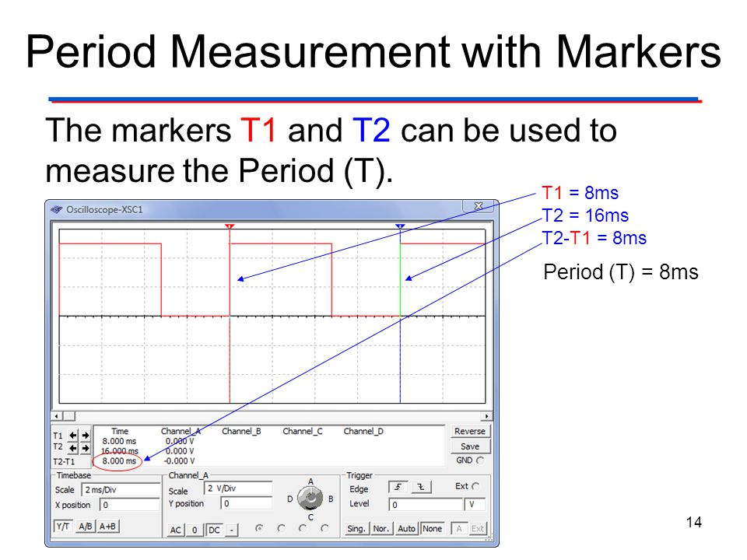Select None trigger mode
This screenshot has width=747, height=560.
pyautogui.click(x=432, y=529)
